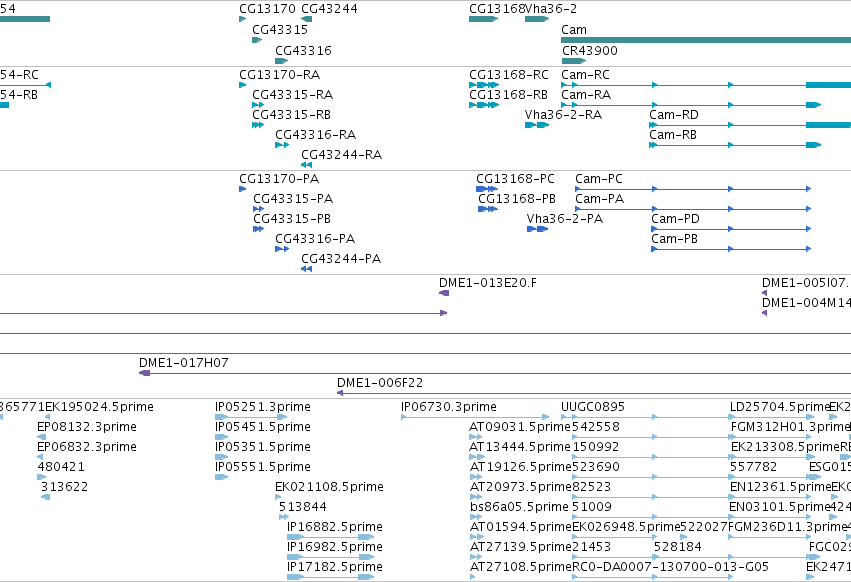Select the CR43900 gene label
Screen dimensions: 851x582
(590, 50)
